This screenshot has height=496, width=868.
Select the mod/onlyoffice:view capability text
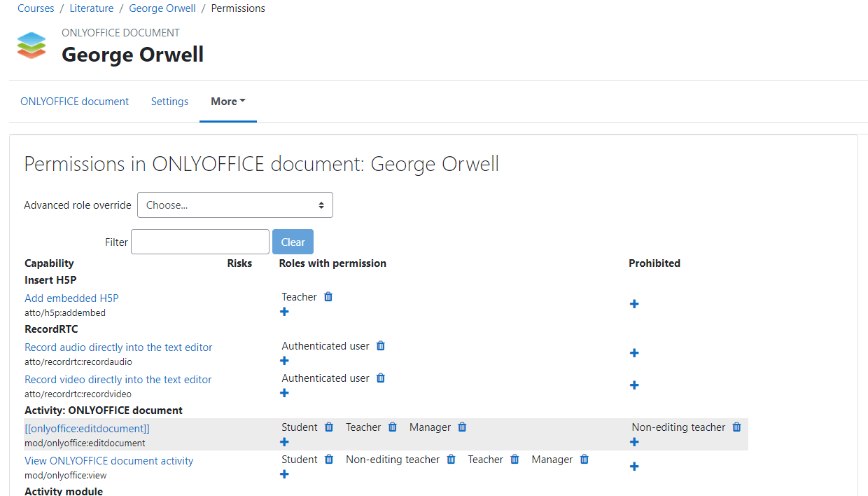click(66, 476)
